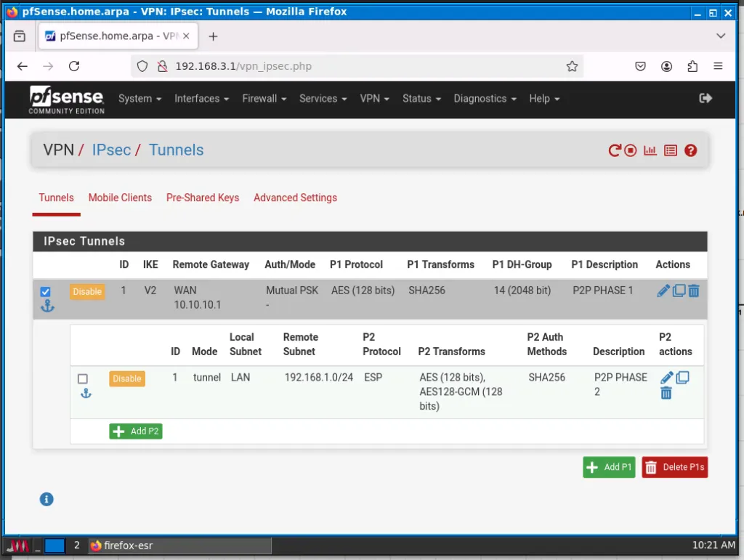Open new browser tab
The image size is (744, 560).
pos(213,36)
